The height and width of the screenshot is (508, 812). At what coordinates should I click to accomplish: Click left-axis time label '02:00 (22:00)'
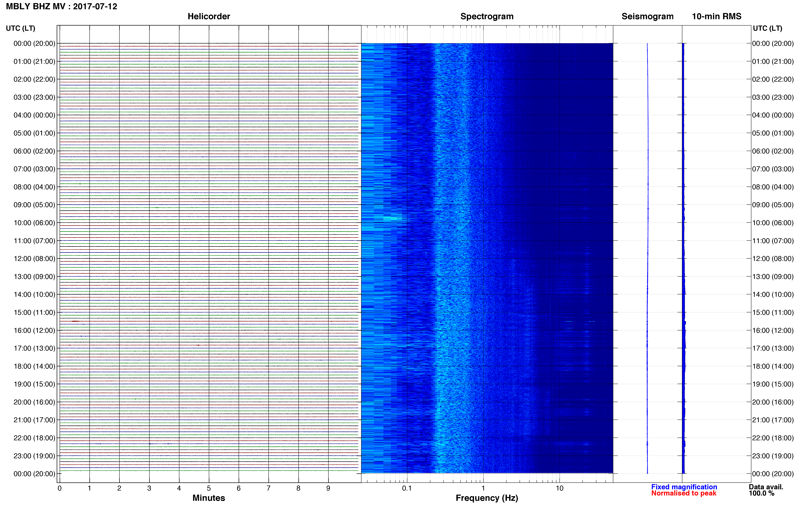(x=34, y=79)
